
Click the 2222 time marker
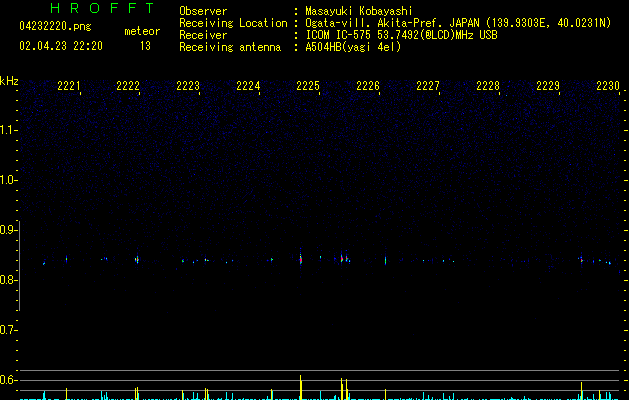[128, 86]
